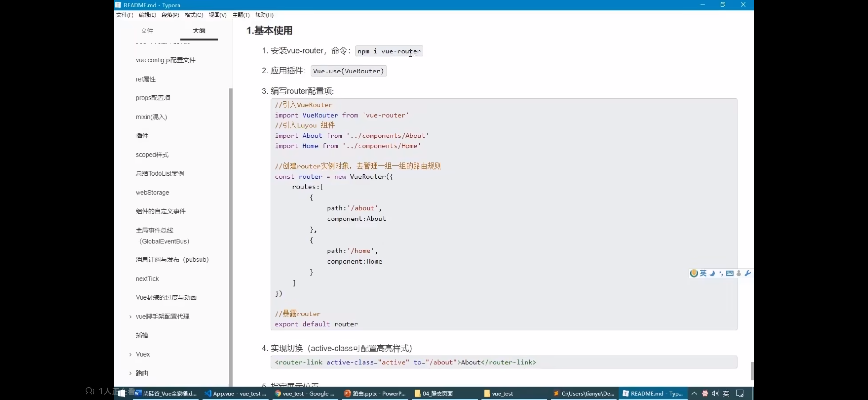868x400 pixels.
Task: Expand the 路由 outline section
Action: pyautogui.click(x=130, y=373)
